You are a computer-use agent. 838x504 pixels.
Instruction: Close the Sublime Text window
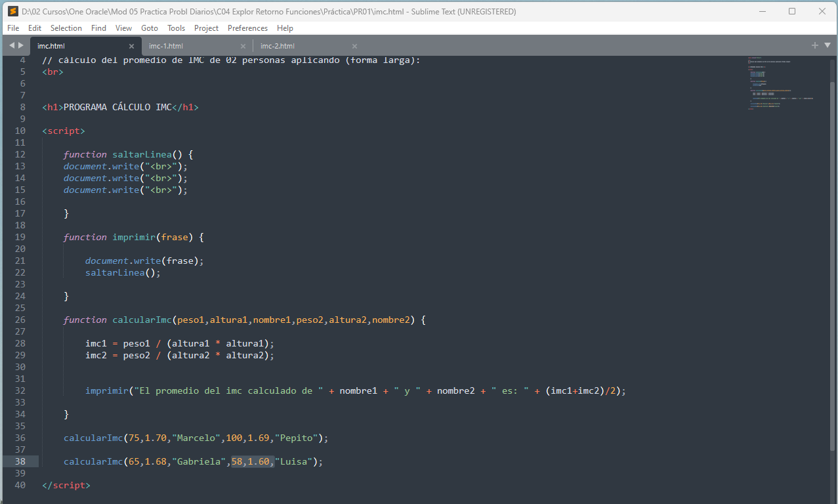tap(822, 11)
